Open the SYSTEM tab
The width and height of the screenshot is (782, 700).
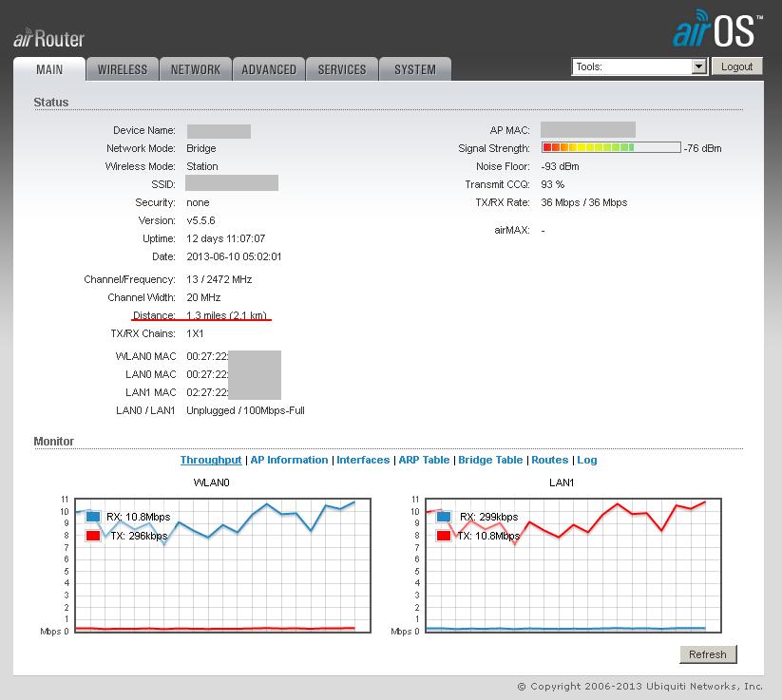point(415,69)
